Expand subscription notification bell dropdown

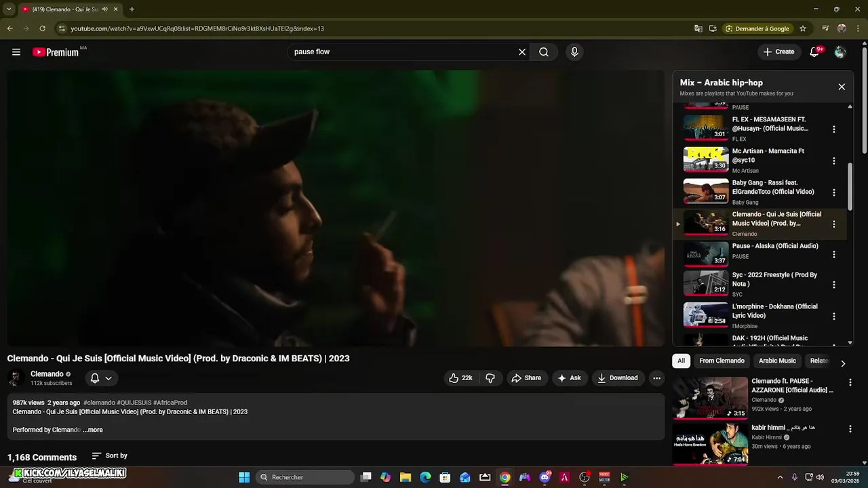pos(101,378)
